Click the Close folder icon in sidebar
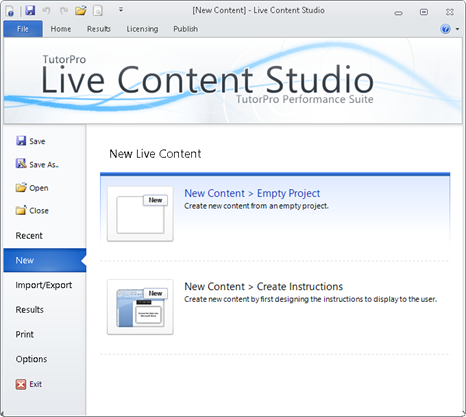 point(21,210)
